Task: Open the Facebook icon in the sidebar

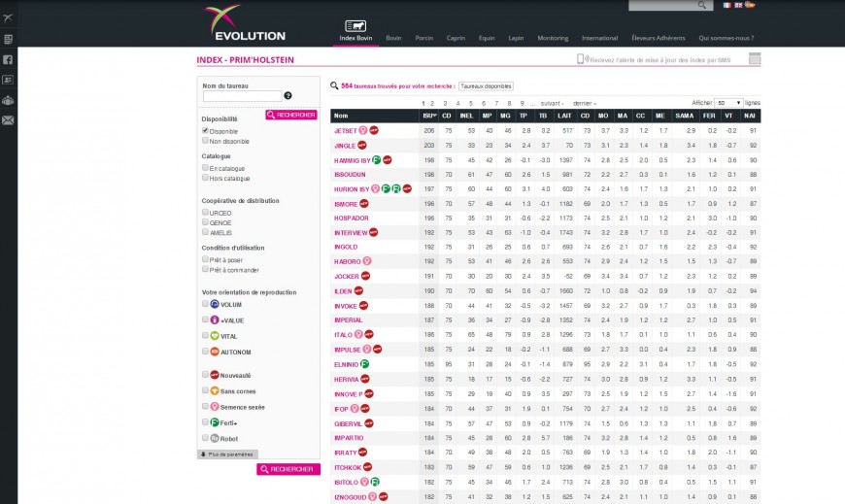Action: point(8,60)
